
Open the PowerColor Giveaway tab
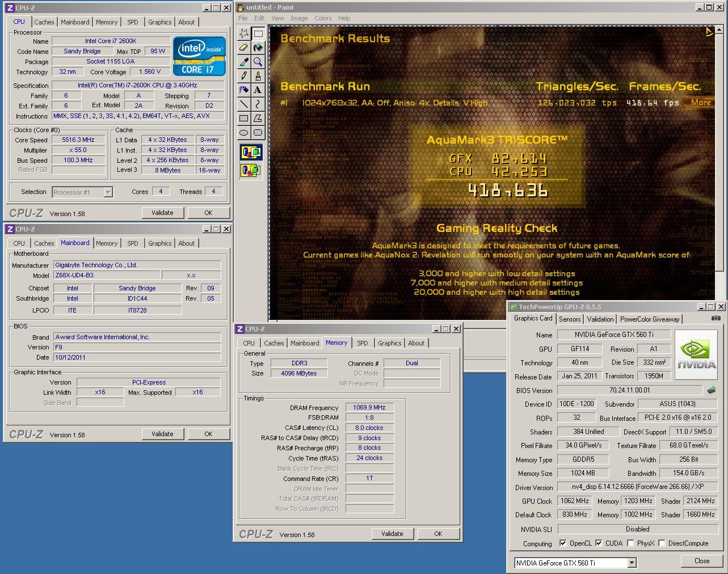point(650,319)
